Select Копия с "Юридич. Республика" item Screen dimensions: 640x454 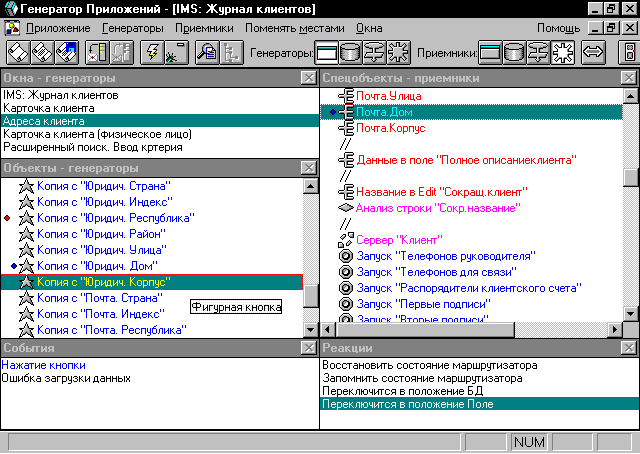pos(115,218)
